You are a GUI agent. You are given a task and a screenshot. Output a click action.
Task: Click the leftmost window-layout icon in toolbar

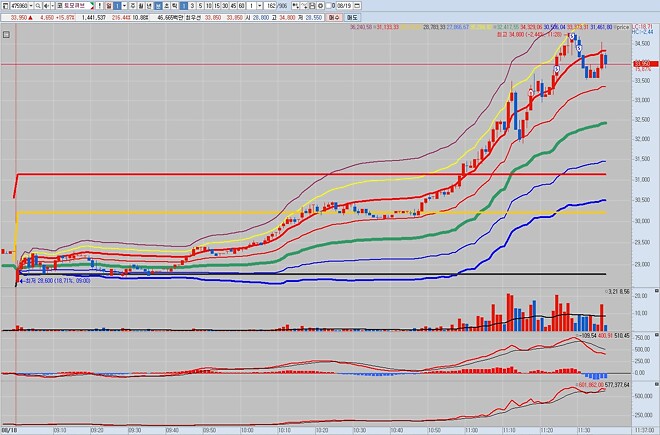[5, 6]
